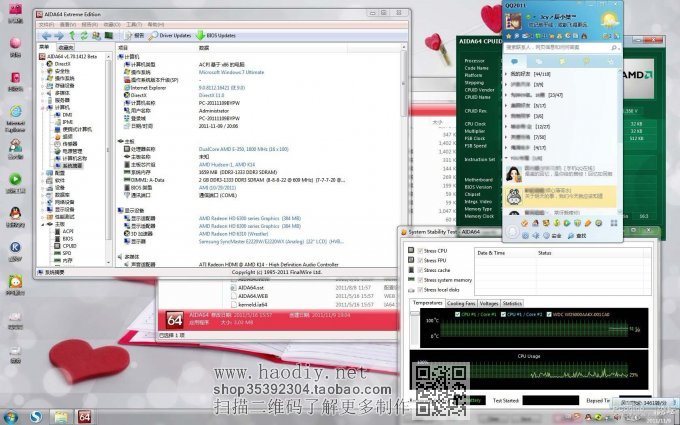Viewport: 680px width, 425px height.
Task: Switch to the Voltages tab
Action: coord(489,302)
